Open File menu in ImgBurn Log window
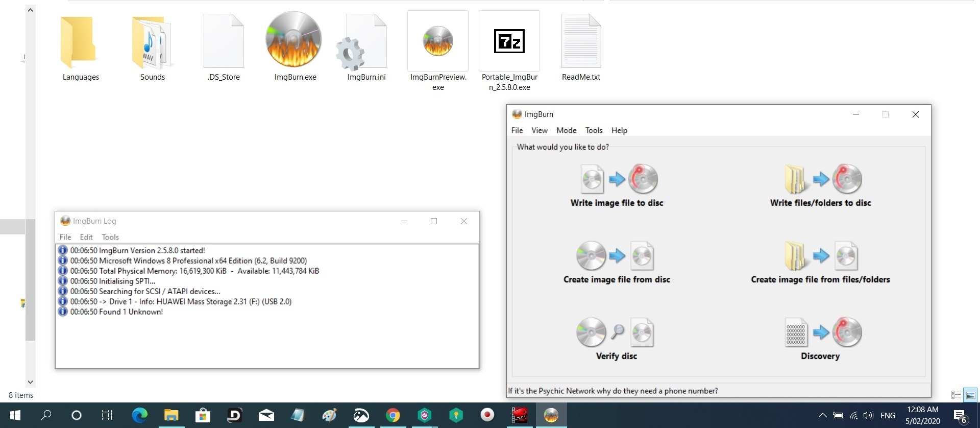The width and height of the screenshot is (980, 428). click(x=65, y=237)
